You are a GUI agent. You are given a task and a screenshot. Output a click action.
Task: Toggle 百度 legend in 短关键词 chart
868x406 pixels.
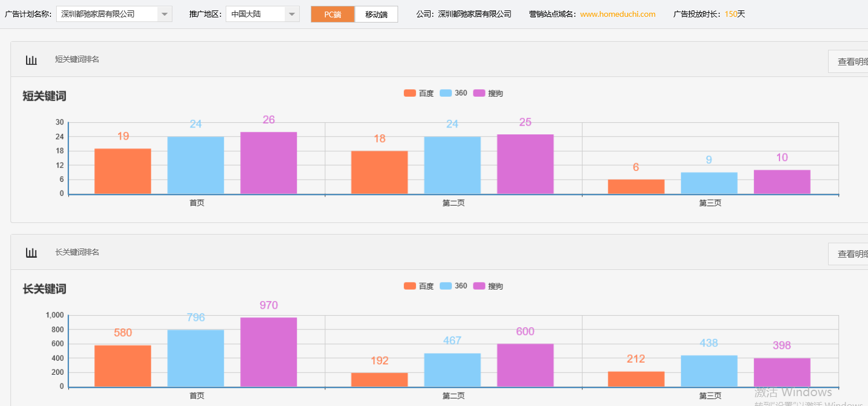click(x=418, y=93)
